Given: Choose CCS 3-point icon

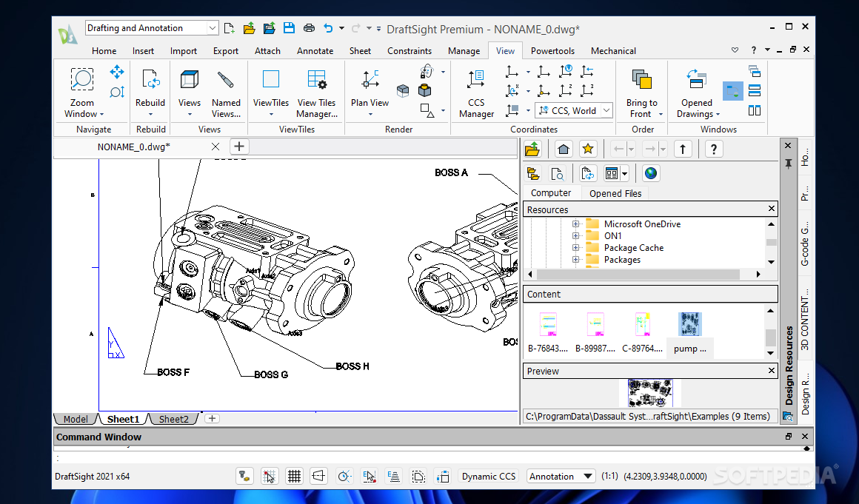Looking at the screenshot, I should tap(586, 90).
